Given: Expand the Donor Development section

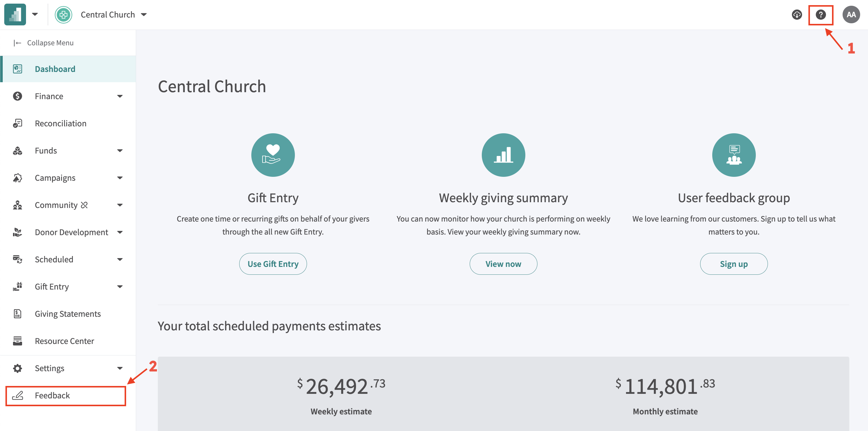Looking at the screenshot, I should pyautogui.click(x=120, y=232).
